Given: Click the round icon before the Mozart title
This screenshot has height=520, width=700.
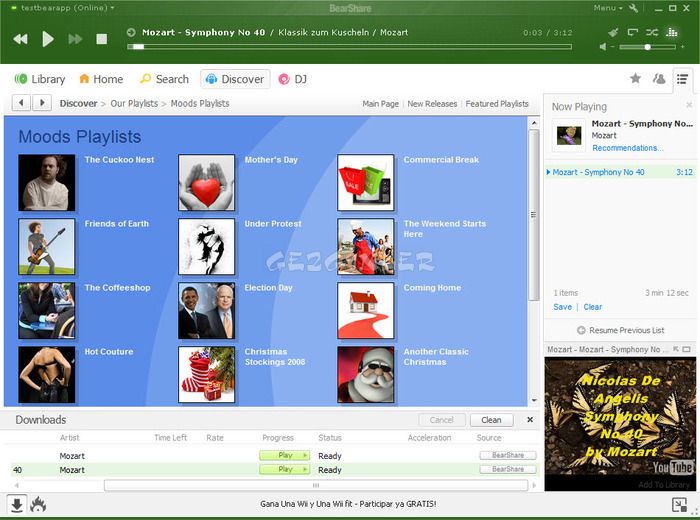Looking at the screenshot, I should tap(131, 32).
